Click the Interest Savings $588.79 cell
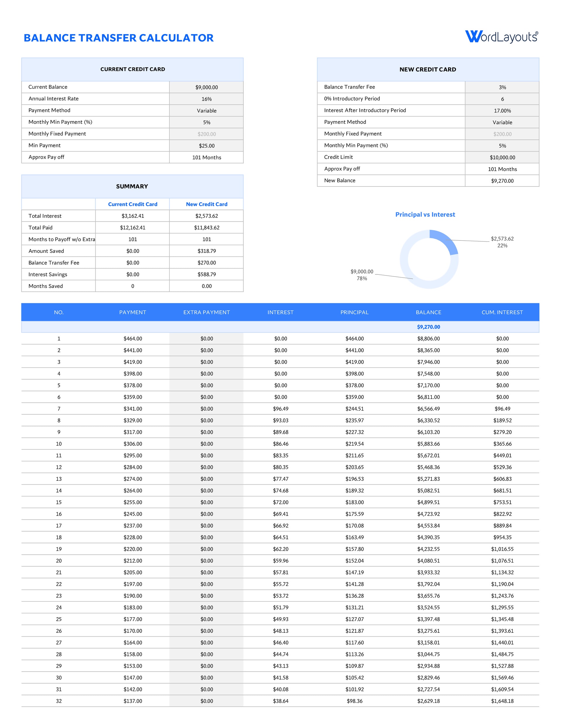The height and width of the screenshot is (728, 562). [207, 274]
